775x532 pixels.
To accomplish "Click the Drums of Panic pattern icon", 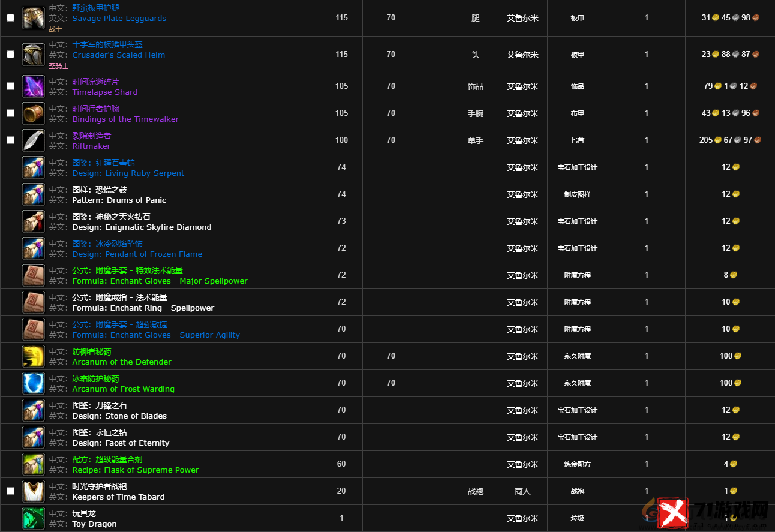I will click(x=34, y=194).
